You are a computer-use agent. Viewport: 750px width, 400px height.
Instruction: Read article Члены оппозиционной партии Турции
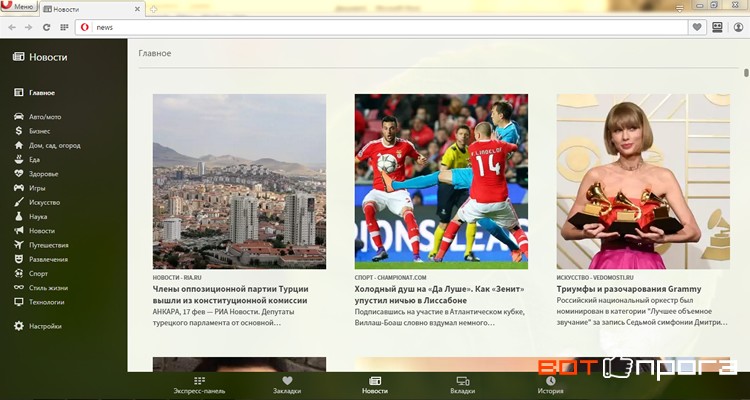[x=231, y=295]
